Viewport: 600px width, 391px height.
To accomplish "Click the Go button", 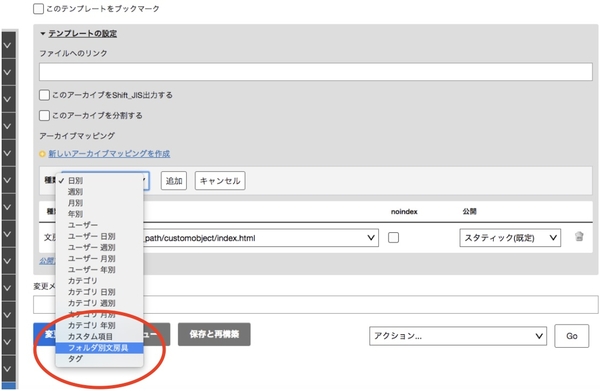I will (572, 336).
